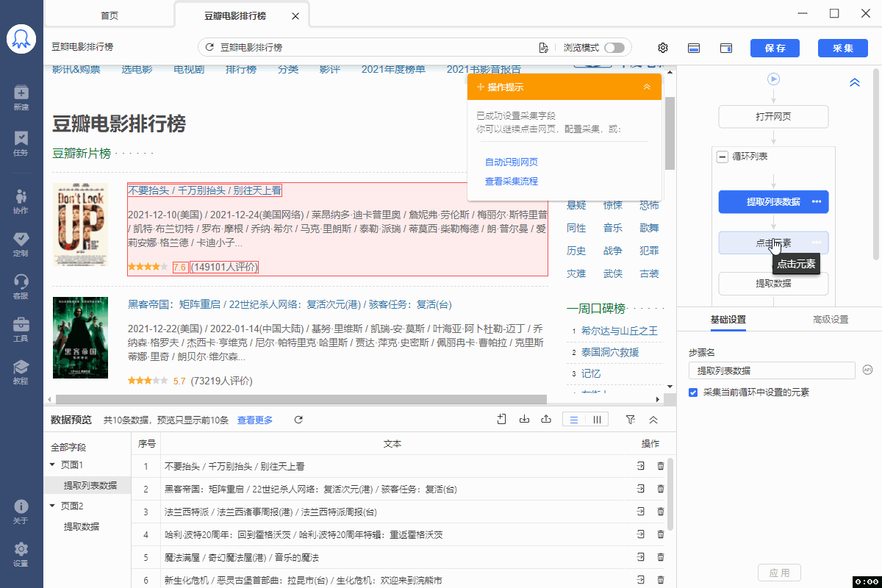Collapse the 操作提示 tips panel
The width and height of the screenshot is (882, 588).
click(x=647, y=87)
